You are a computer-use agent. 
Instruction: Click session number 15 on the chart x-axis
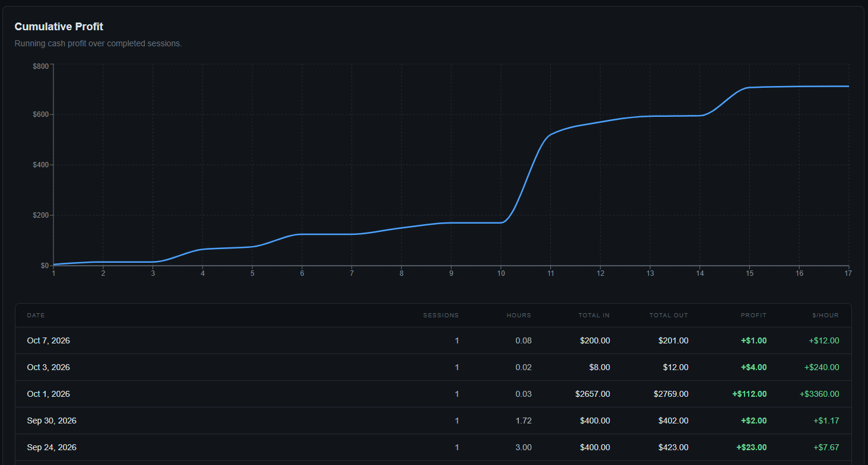point(749,273)
